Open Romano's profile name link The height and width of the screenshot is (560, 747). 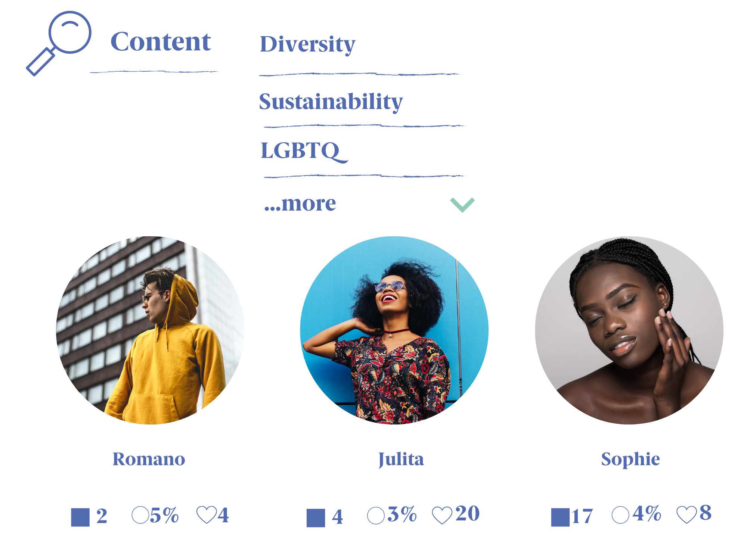click(149, 459)
